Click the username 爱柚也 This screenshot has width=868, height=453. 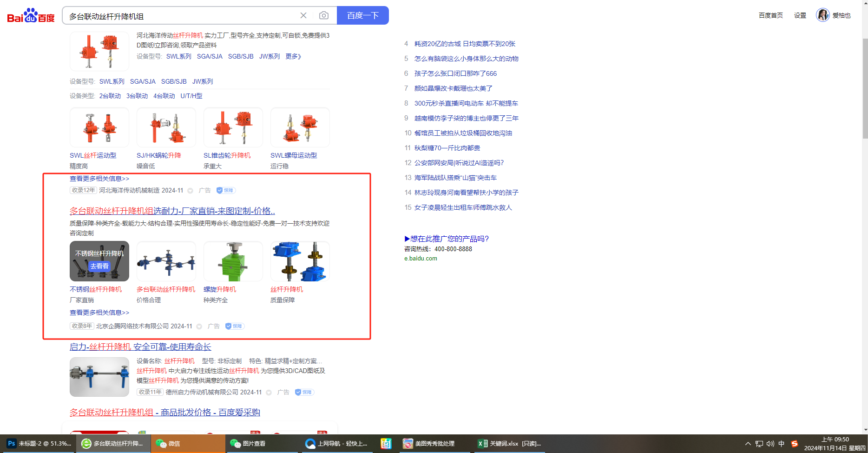(842, 15)
